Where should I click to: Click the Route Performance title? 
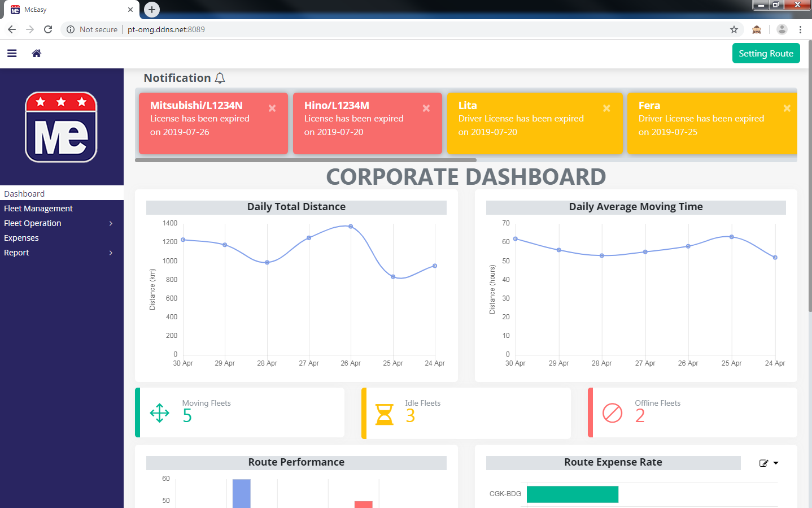click(x=296, y=462)
